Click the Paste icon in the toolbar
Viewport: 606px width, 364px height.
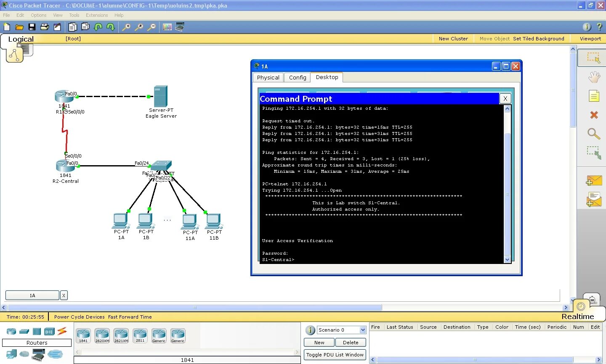[x=85, y=27]
